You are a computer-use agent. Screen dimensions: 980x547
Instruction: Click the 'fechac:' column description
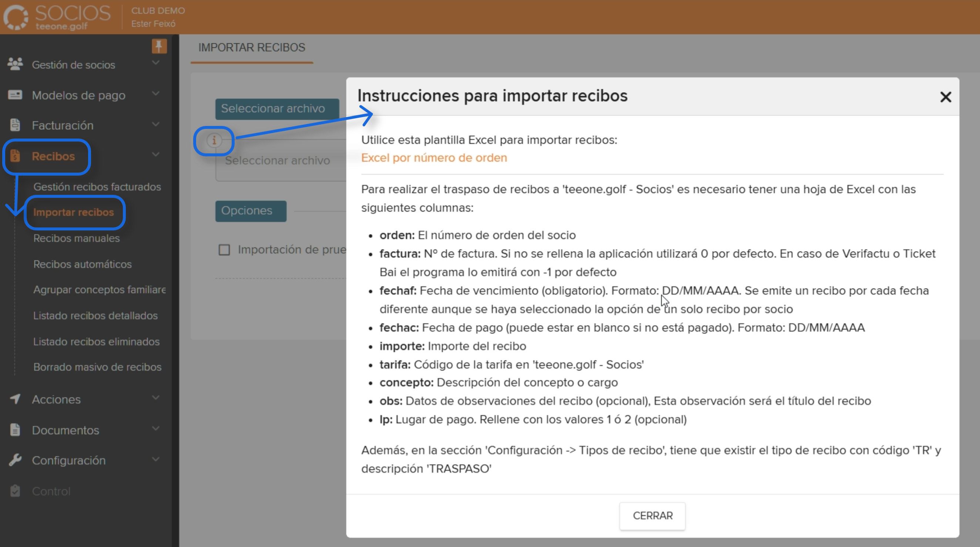622,327
